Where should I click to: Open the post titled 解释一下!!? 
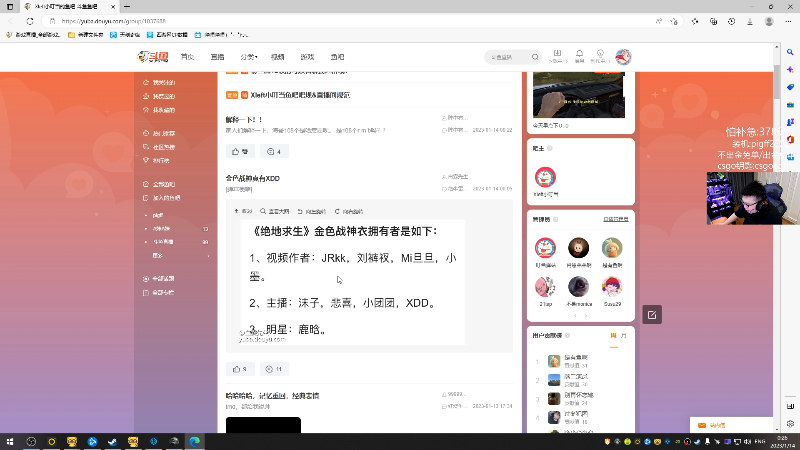[x=244, y=119]
